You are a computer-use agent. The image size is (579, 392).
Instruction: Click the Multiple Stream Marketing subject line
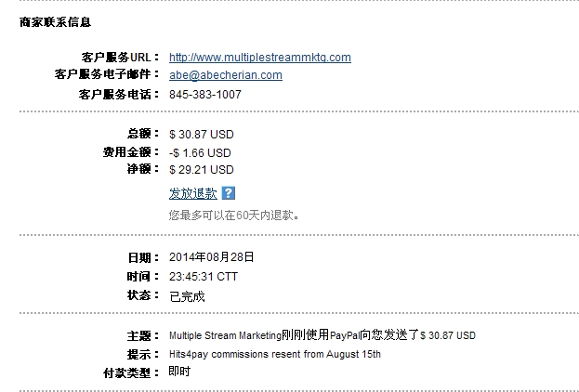(322, 335)
